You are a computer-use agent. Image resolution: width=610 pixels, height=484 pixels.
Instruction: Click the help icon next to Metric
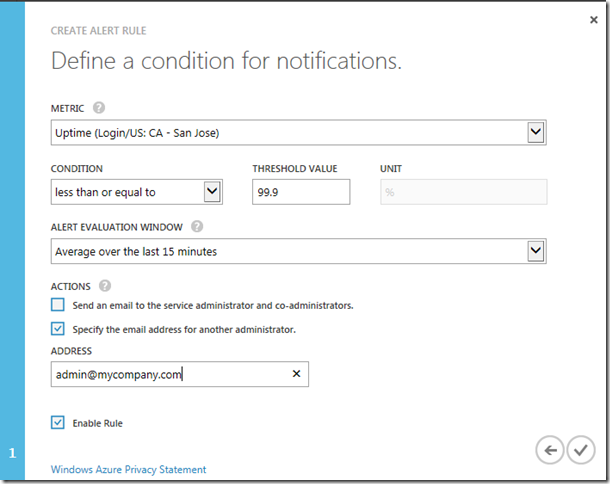click(x=99, y=108)
